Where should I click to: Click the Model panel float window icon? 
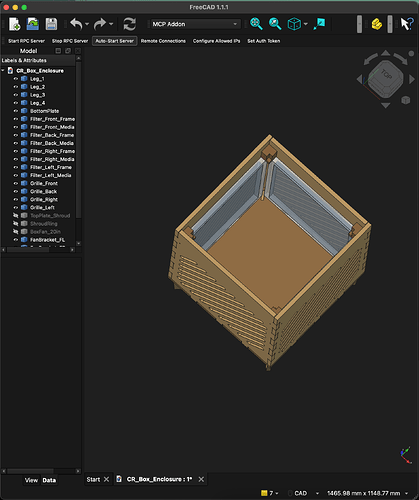pos(68,51)
